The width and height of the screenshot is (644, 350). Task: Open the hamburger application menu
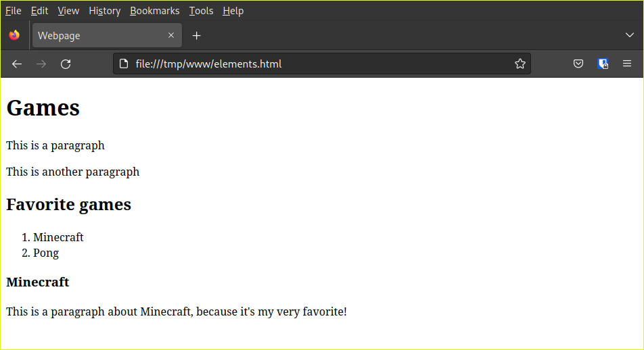click(626, 64)
